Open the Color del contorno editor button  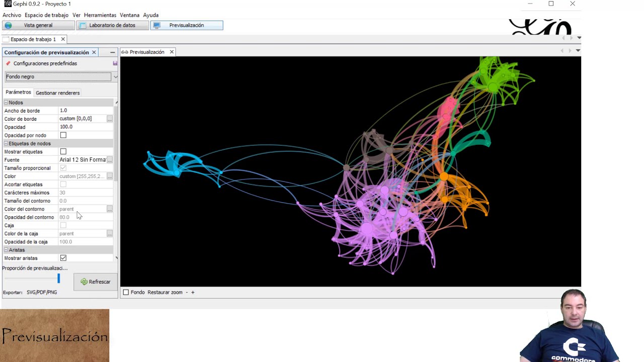[x=109, y=209]
